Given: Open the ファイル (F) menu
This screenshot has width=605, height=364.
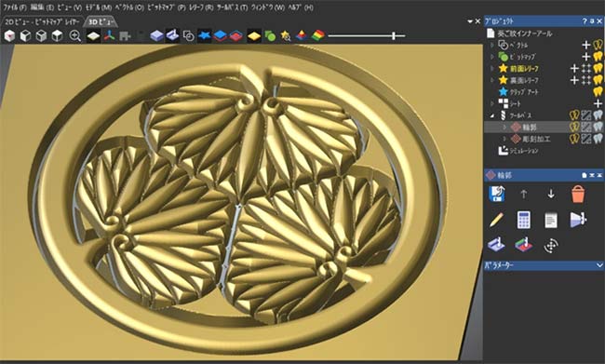Looking at the screenshot, I should [15, 7].
